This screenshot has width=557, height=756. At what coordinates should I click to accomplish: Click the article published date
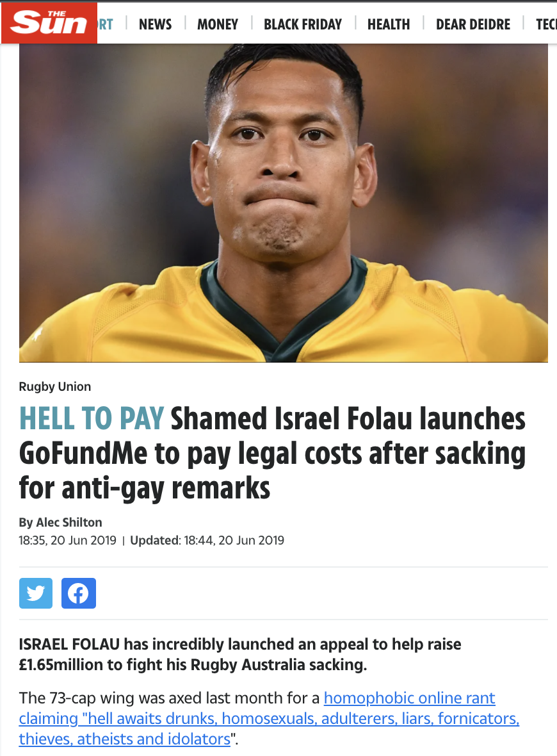click(x=67, y=541)
